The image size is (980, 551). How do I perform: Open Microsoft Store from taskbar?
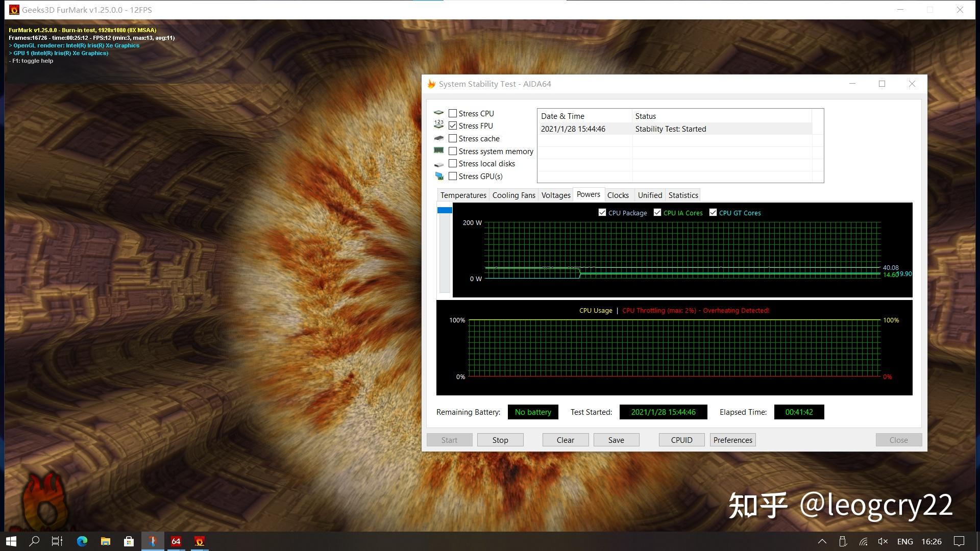[129, 541]
